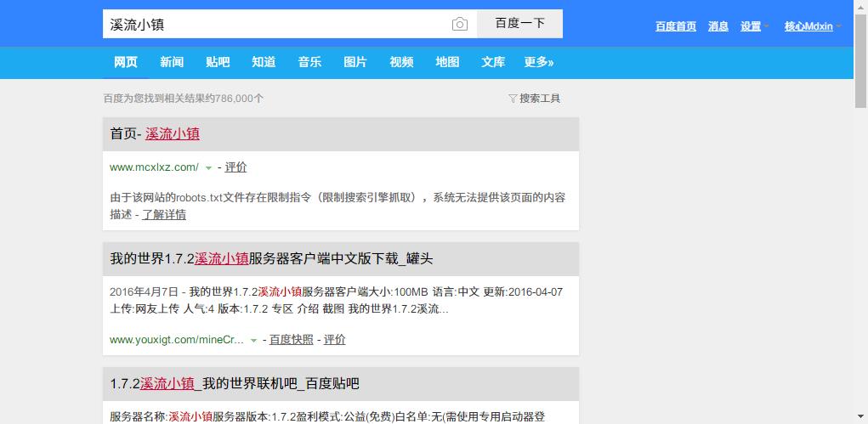Click the www.mcxlxz.com/ green URL
This screenshot has width=868, height=424.
pos(154,167)
